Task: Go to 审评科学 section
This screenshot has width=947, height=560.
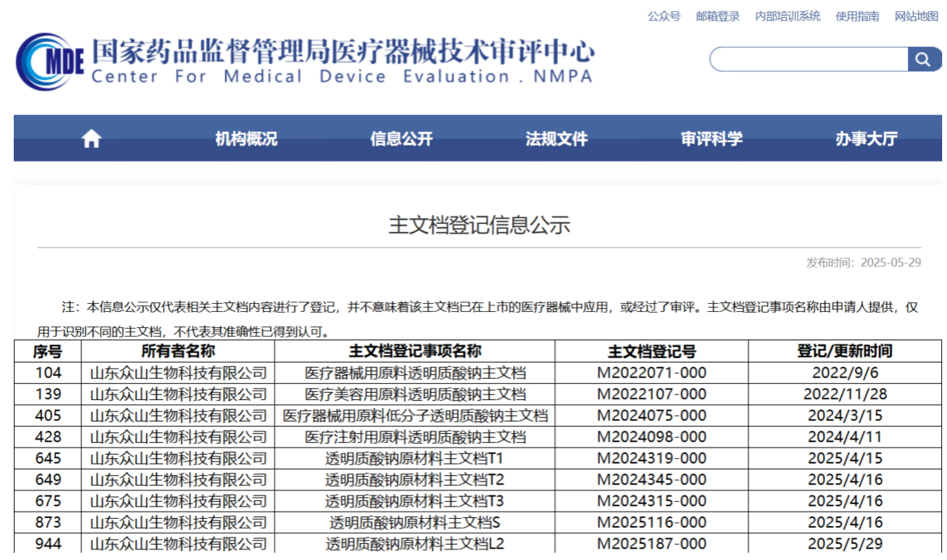Action: pos(712,139)
